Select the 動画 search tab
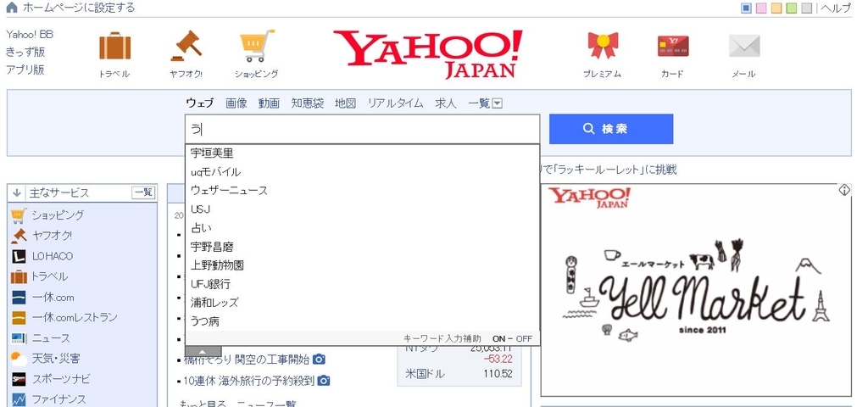Viewport: 868px width, 407px height. (x=269, y=103)
